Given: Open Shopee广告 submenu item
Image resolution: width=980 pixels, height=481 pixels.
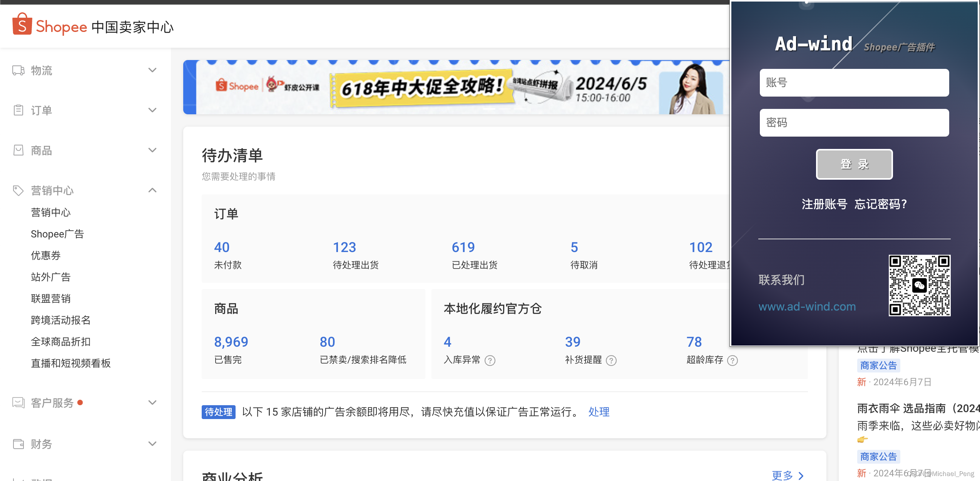Looking at the screenshot, I should click(57, 234).
